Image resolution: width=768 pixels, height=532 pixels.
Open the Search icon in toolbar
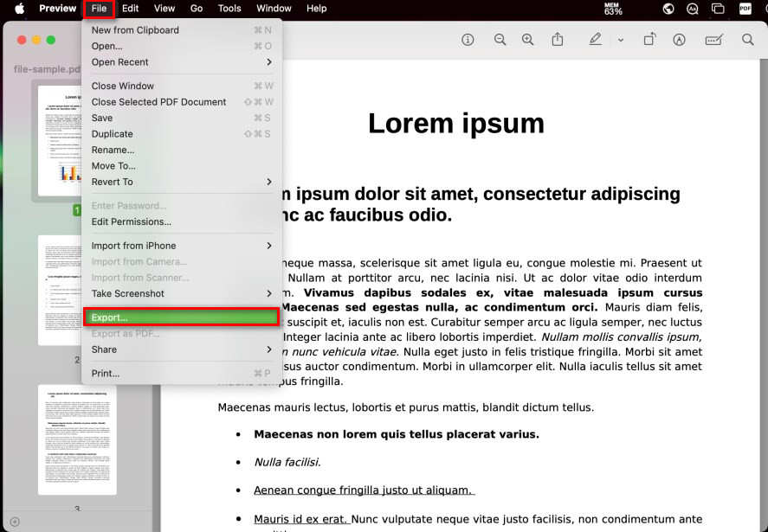click(746, 40)
